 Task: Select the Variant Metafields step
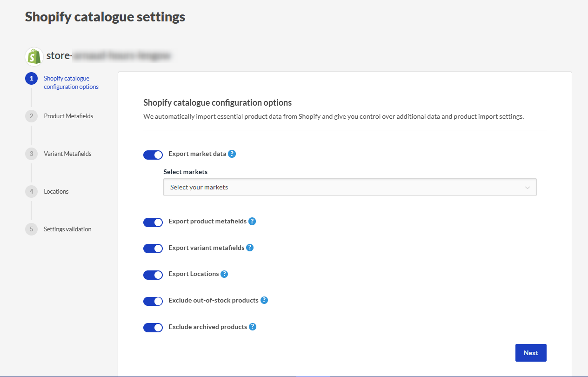point(67,154)
